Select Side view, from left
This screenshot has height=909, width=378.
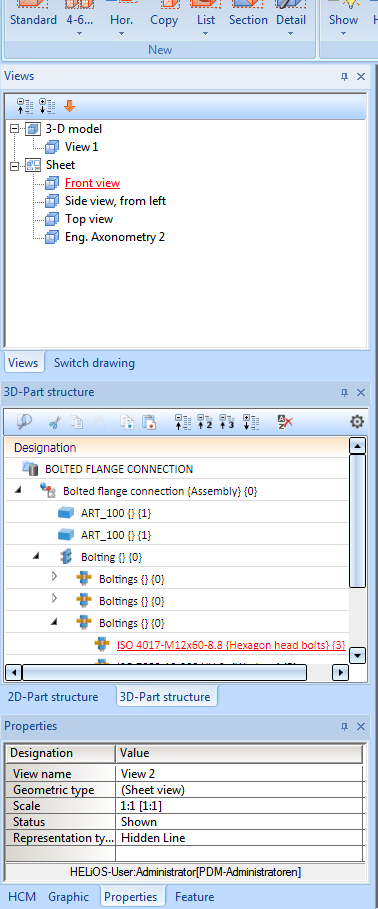[115, 201]
